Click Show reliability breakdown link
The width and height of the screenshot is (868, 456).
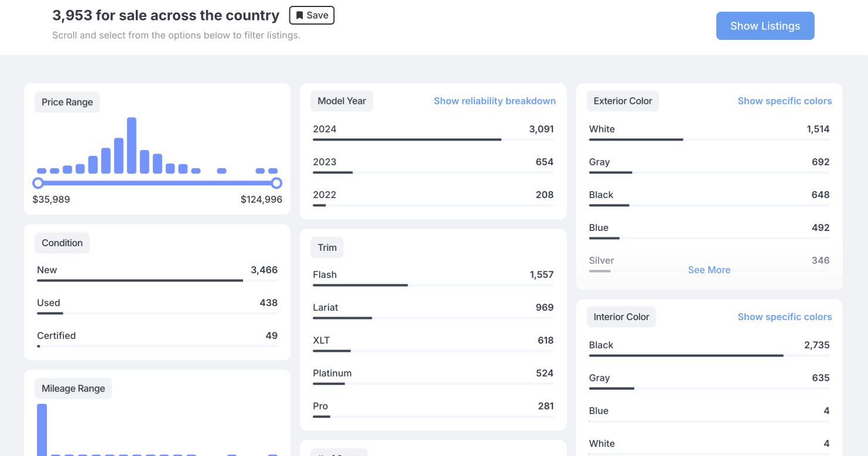point(494,101)
